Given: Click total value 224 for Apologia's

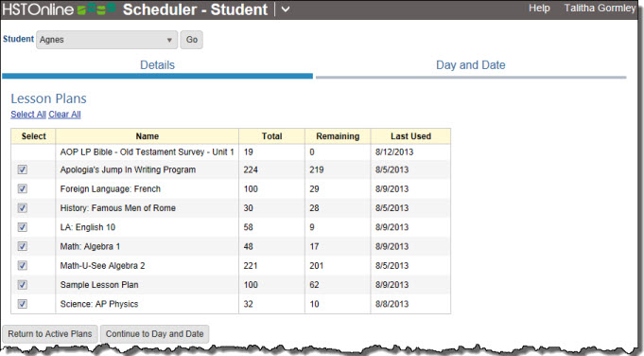Looking at the screenshot, I should tap(251, 169).
